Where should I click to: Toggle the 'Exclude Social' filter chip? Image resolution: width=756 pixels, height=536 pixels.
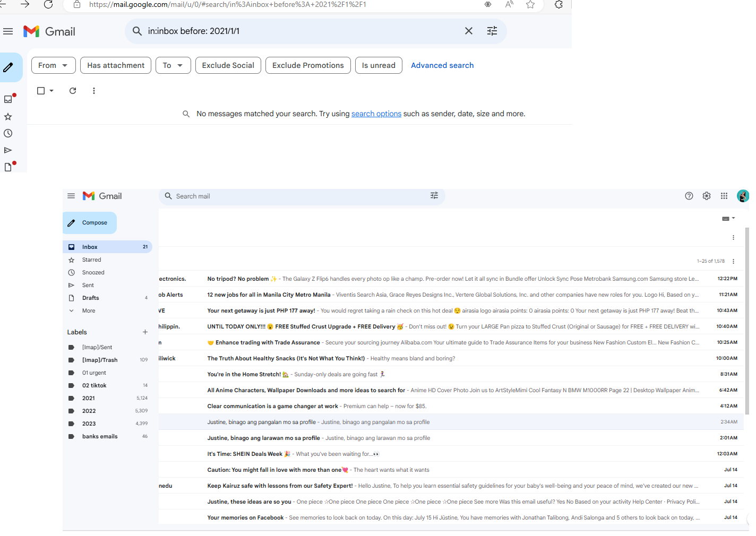point(228,65)
